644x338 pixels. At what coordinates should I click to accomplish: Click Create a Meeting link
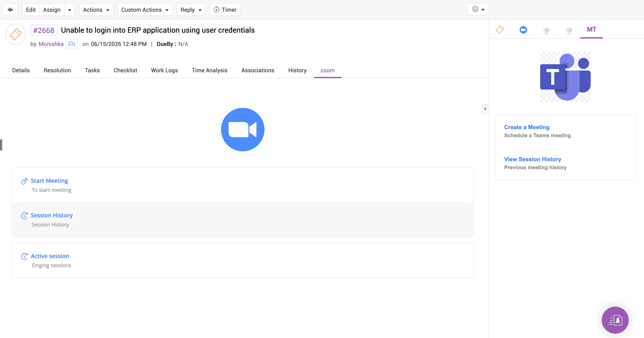[527, 127]
